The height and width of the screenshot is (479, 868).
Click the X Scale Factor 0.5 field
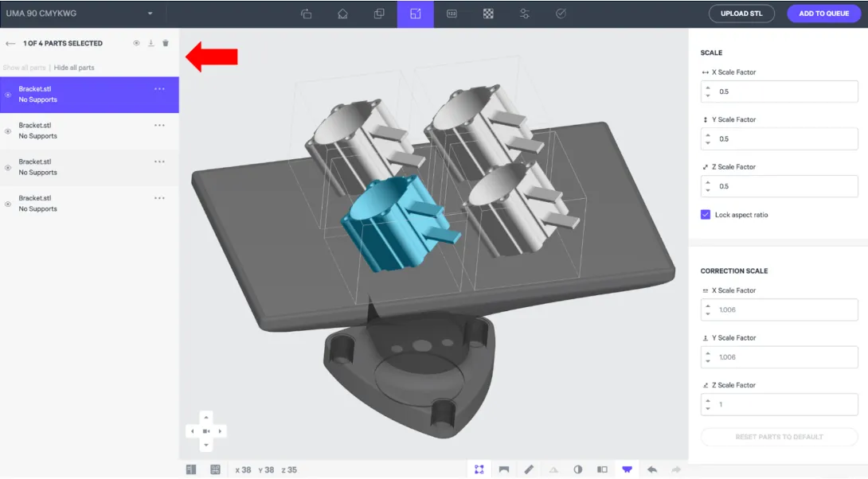click(779, 92)
